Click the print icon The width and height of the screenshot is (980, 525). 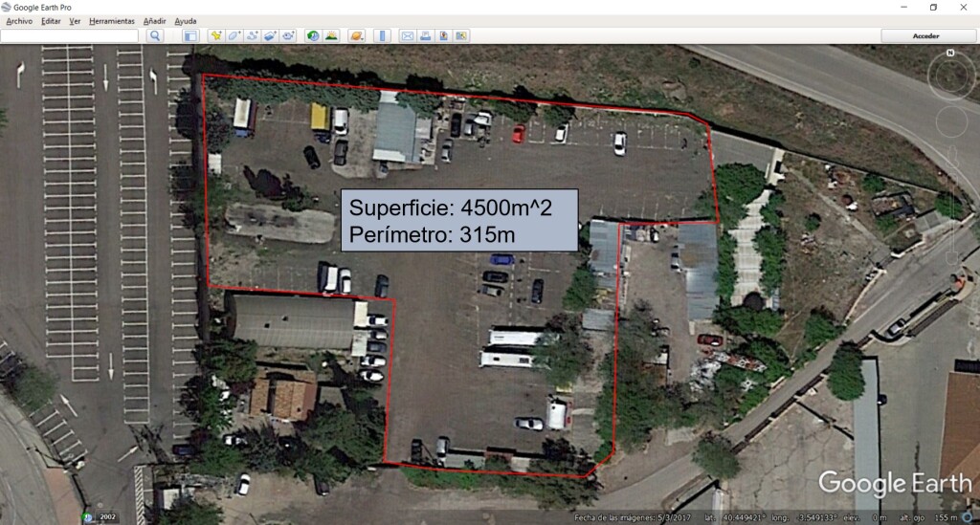pyautogui.click(x=425, y=36)
